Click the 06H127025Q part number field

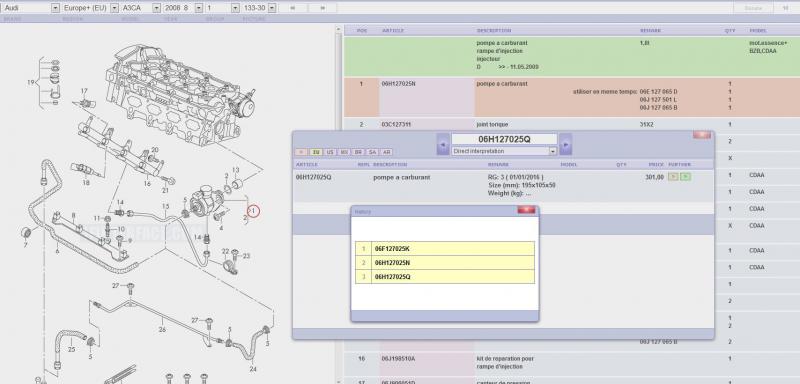click(504, 139)
